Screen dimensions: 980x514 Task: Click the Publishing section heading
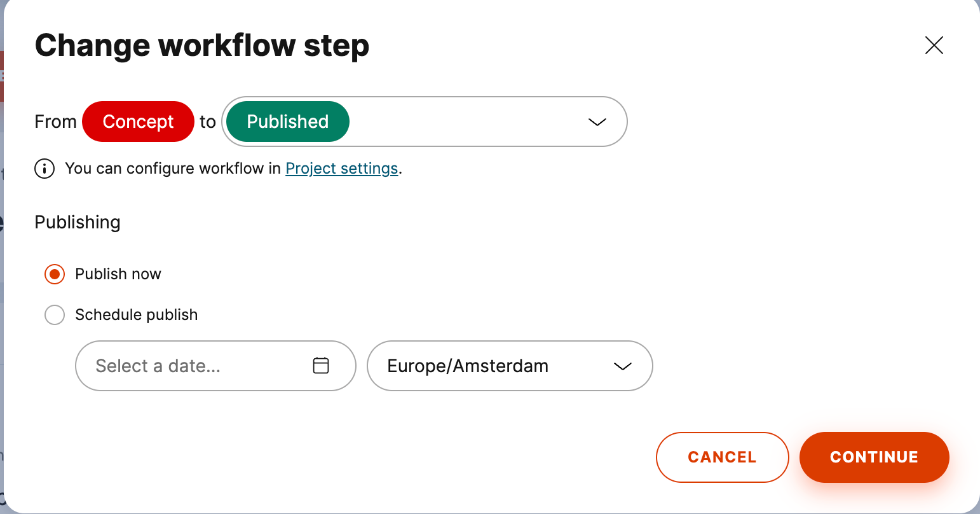tap(78, 222)
